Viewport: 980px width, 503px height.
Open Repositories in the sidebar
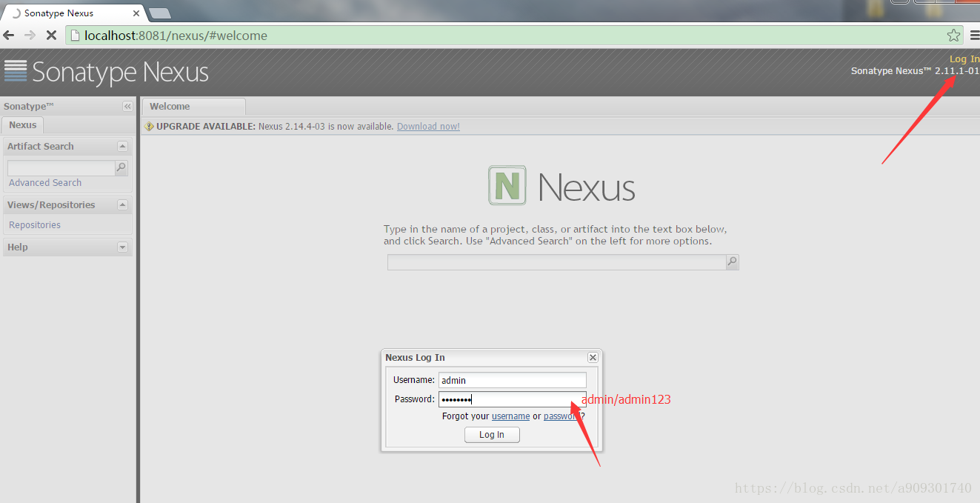coord(35,225)
